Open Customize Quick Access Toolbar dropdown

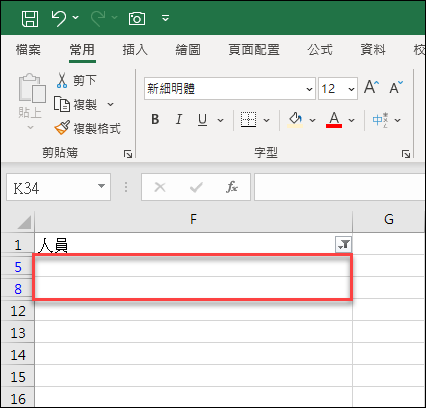point(165,18)
